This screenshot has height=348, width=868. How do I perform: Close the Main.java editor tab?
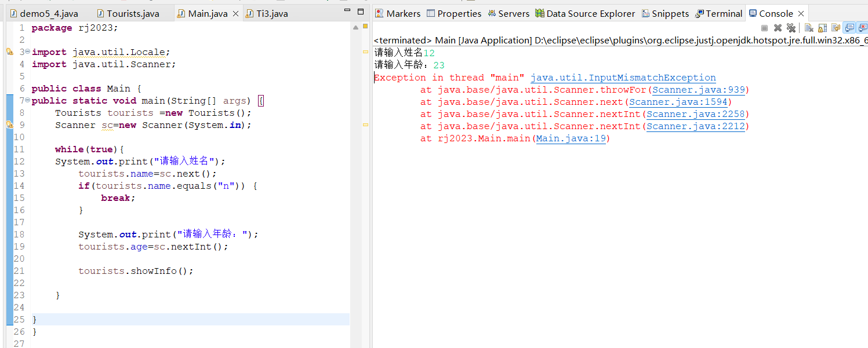point(235,13)
